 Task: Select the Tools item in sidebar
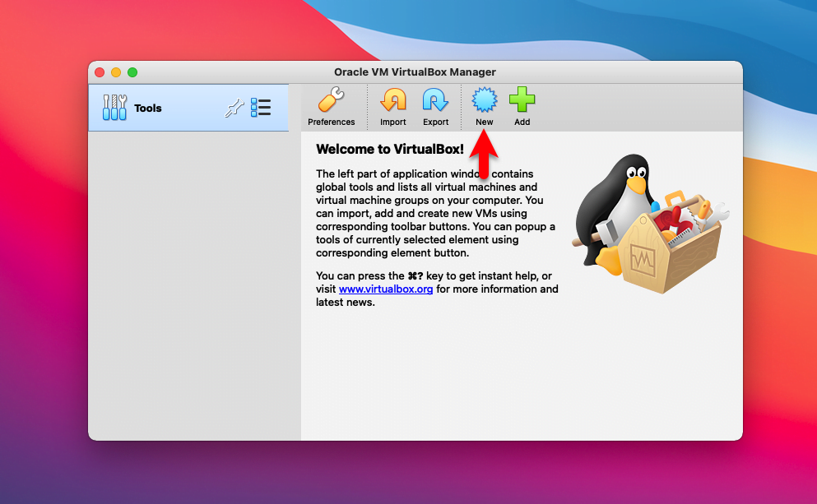point(188,108)
